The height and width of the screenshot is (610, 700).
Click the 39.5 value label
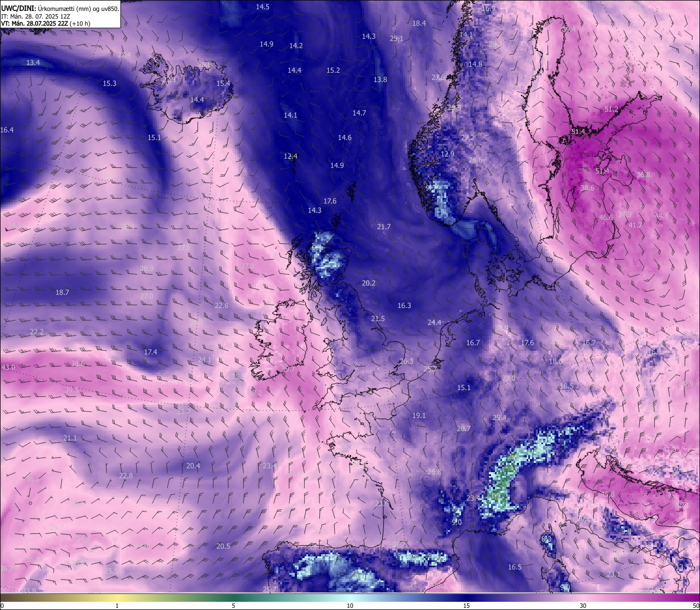click(x=72, y=390)
